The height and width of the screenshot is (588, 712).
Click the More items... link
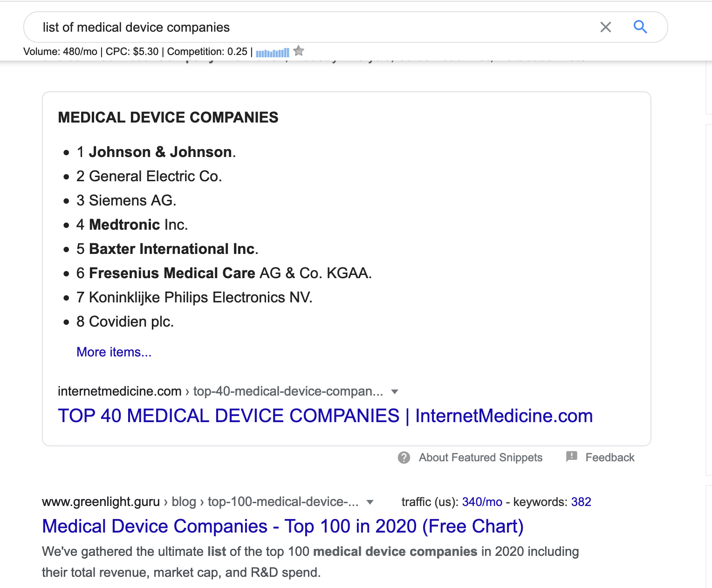114,352
